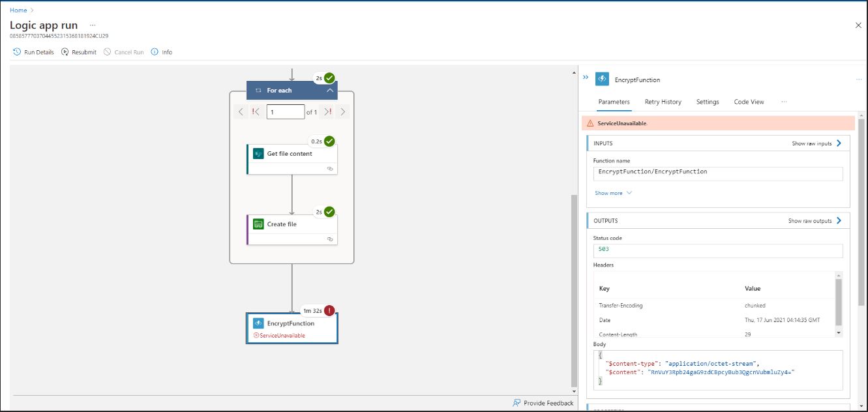
Task: Expand Show more under Function name
Action: (x=608, y=192)
